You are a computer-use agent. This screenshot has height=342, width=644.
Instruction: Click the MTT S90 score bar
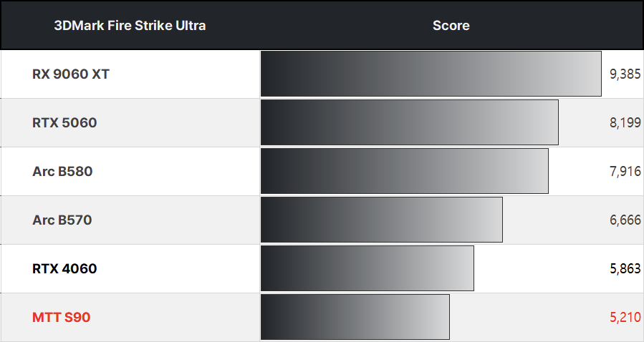(355, 317)
